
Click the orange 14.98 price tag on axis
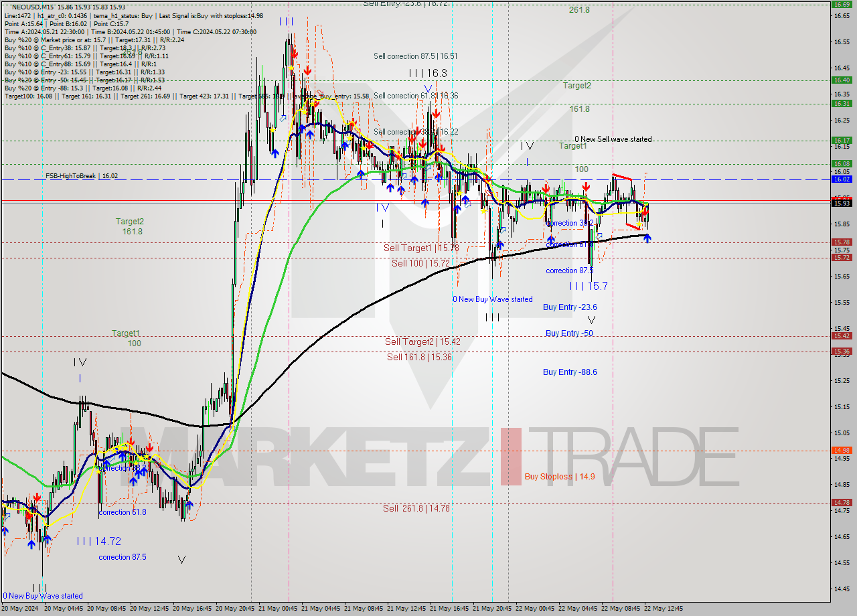(x=841, y=450)
